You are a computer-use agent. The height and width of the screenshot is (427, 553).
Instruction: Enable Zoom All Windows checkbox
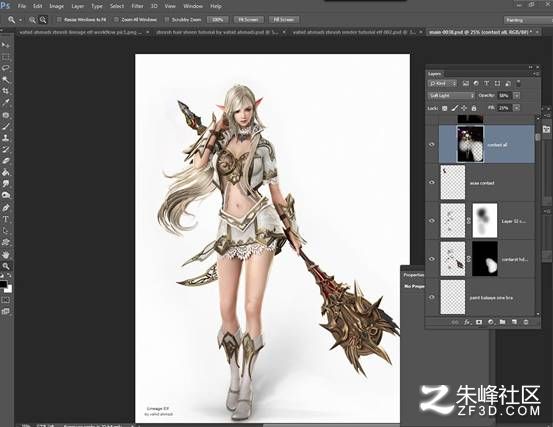[x=116, y=20]
